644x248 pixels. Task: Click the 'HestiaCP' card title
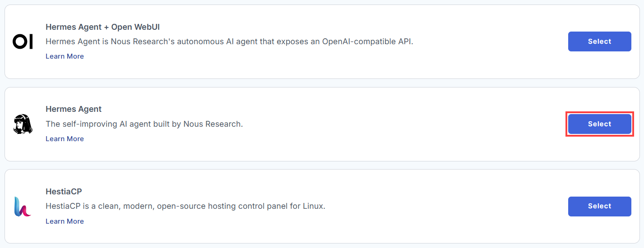pos(64,192)
